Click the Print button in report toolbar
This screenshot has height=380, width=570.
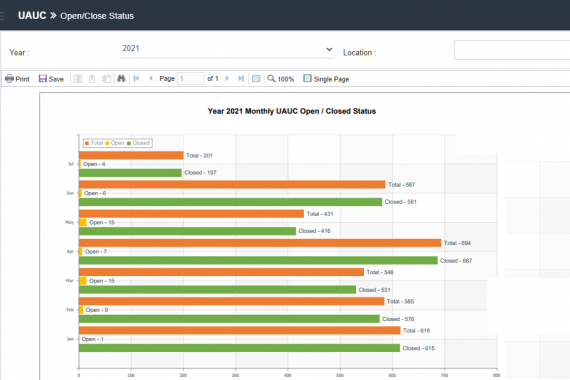tap(17, 79)
